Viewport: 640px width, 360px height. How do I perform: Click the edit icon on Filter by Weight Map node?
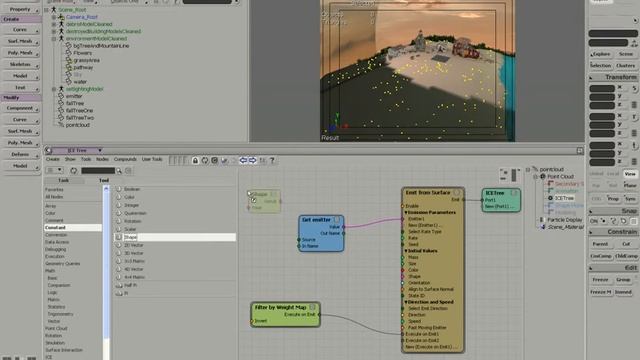click(312, 307)
